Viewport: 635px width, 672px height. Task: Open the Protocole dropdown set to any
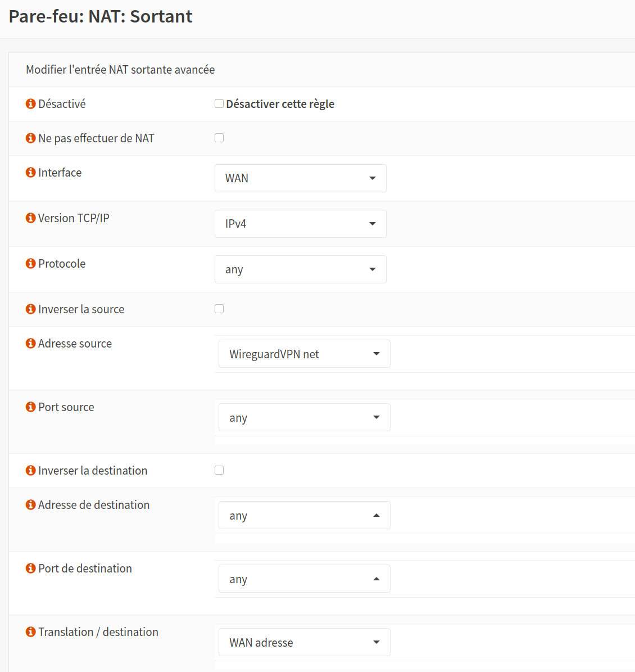tap(300, 269)
